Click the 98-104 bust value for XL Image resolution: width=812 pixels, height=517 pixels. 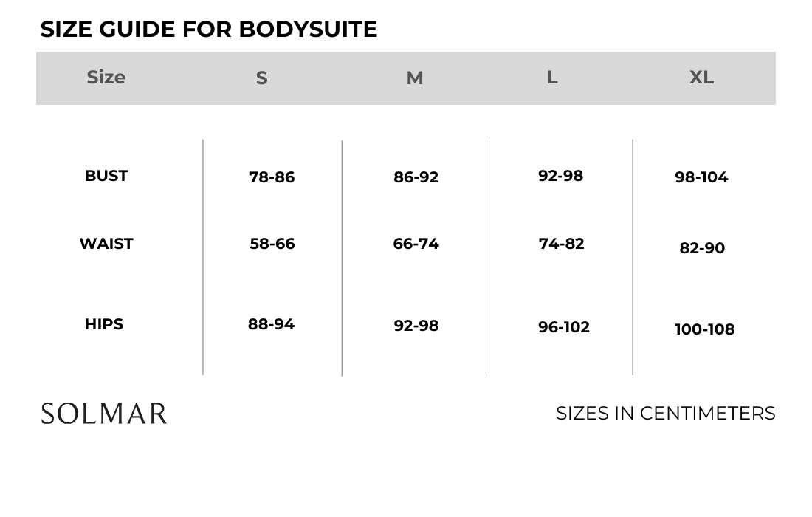[x=701, y=177]
